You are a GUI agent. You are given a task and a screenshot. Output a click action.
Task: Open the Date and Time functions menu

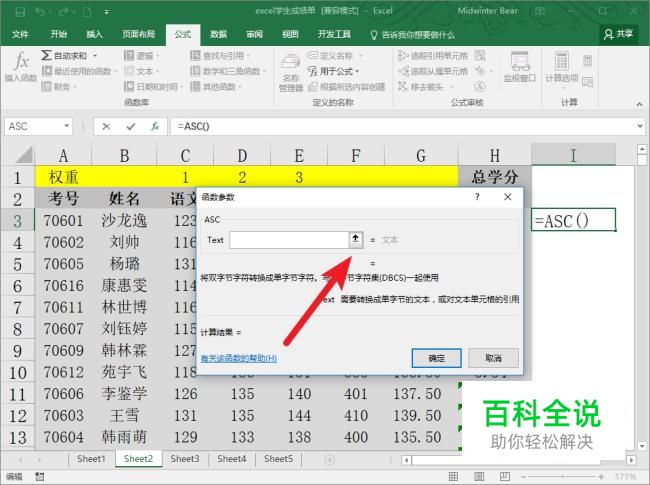coord(154,87)
